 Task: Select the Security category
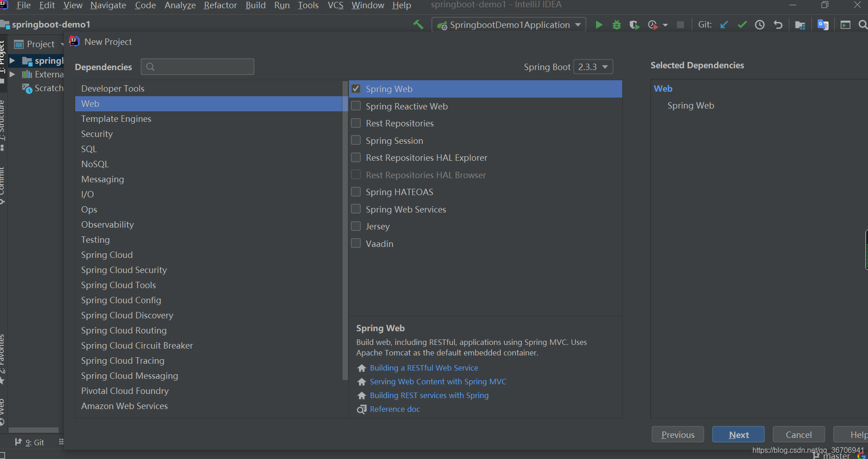point(209,134)
